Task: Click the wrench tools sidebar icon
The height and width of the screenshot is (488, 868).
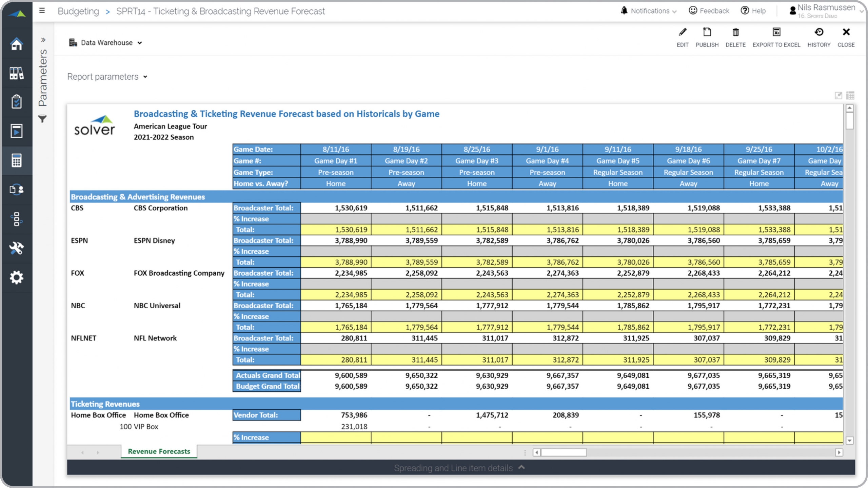Action: point(16,248)
